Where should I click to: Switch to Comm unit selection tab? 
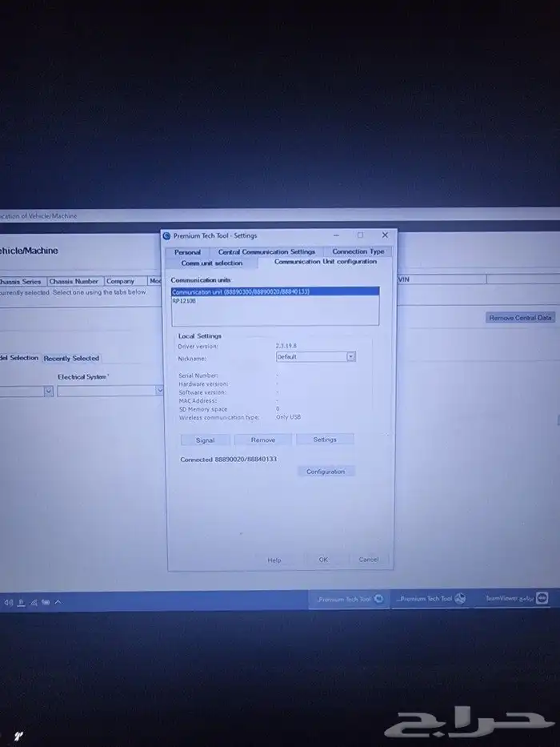click(212, 263)
